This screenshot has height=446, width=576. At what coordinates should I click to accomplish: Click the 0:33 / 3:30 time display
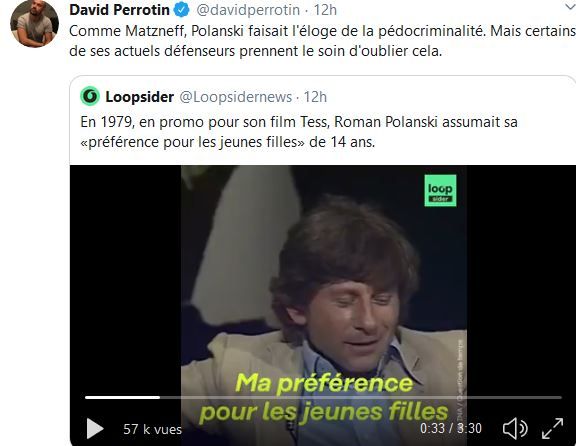tap(451, 428)
